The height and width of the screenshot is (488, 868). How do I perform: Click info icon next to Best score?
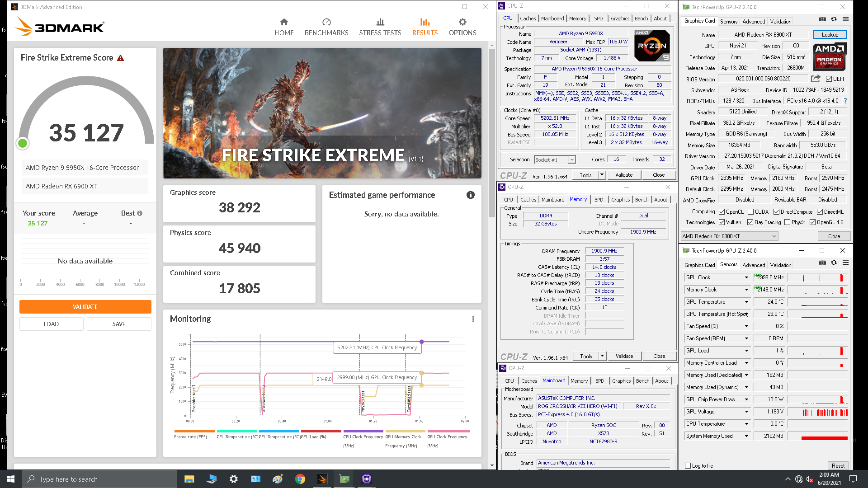click(x=140, y=213)
